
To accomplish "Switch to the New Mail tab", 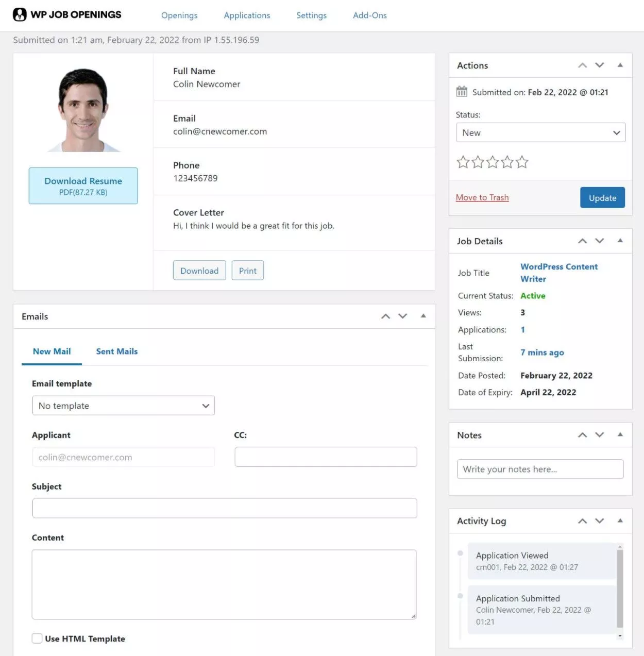I will pyautogui.click(x=52, y=351).
